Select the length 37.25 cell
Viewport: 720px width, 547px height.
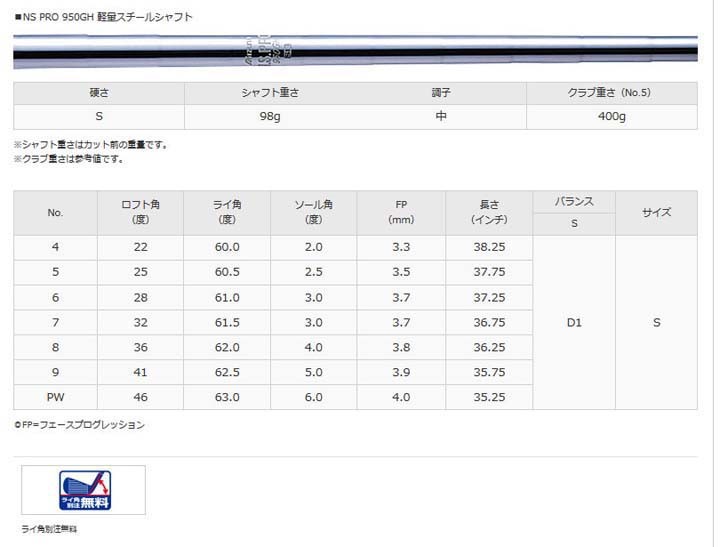pyautogui.click(x=489, y=298)
